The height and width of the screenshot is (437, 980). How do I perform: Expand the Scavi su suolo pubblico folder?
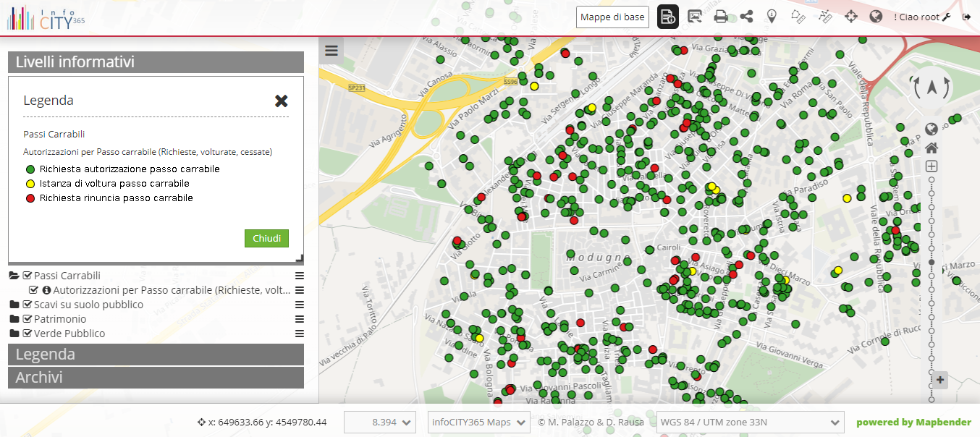tap(14, 305)
